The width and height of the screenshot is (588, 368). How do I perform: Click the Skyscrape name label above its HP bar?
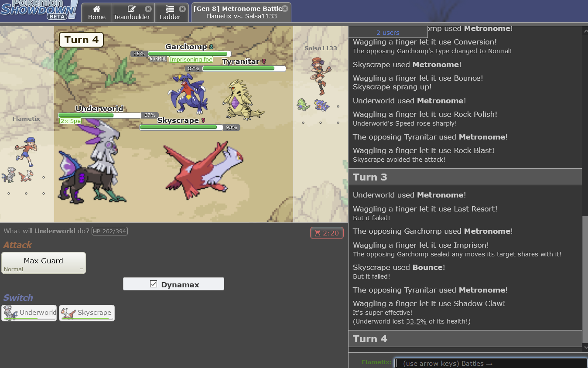coord(178,120)
